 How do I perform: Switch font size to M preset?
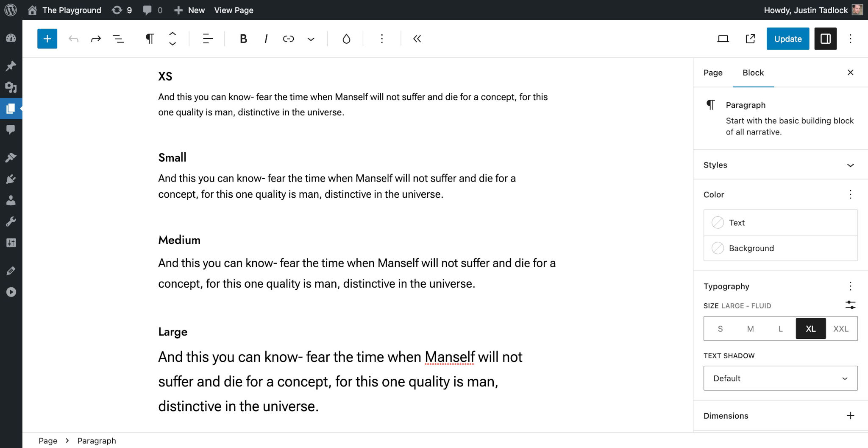[750, 328]
